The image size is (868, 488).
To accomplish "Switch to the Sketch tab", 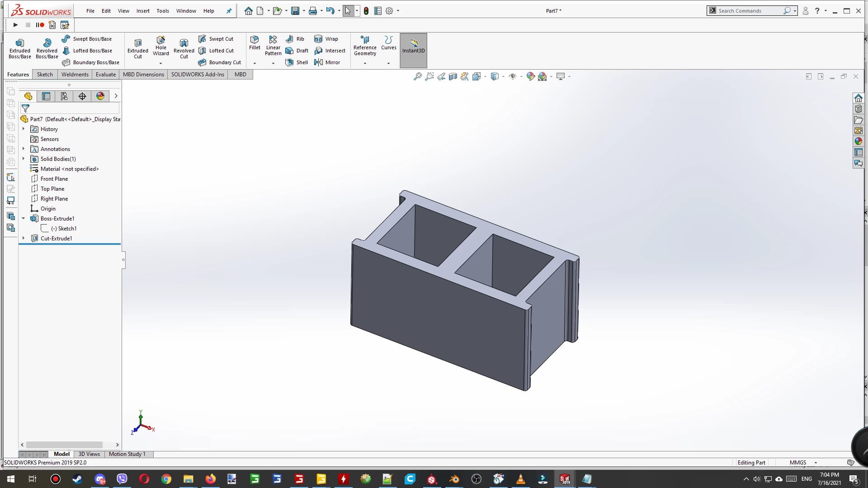I will tap(45, 75).
